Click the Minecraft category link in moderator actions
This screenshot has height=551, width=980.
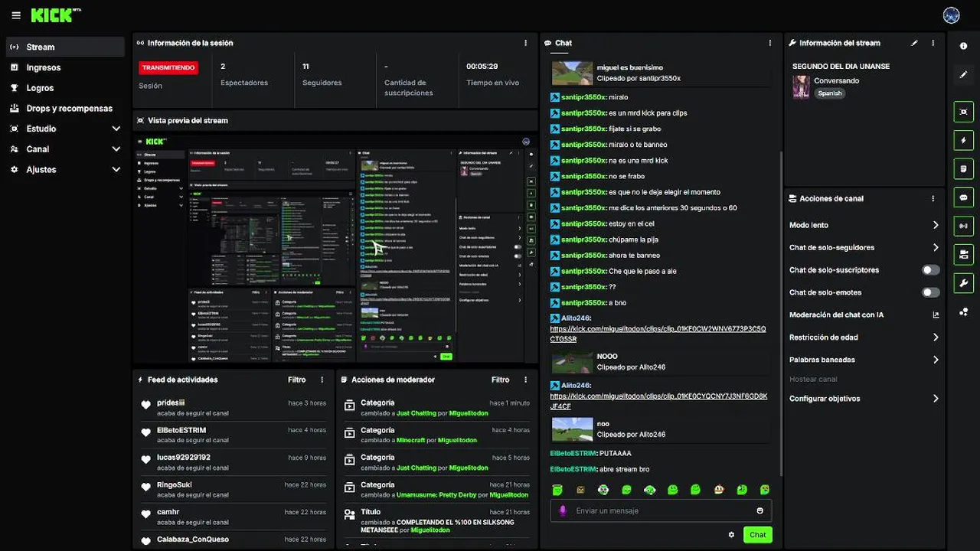click(x=410, y=440)
